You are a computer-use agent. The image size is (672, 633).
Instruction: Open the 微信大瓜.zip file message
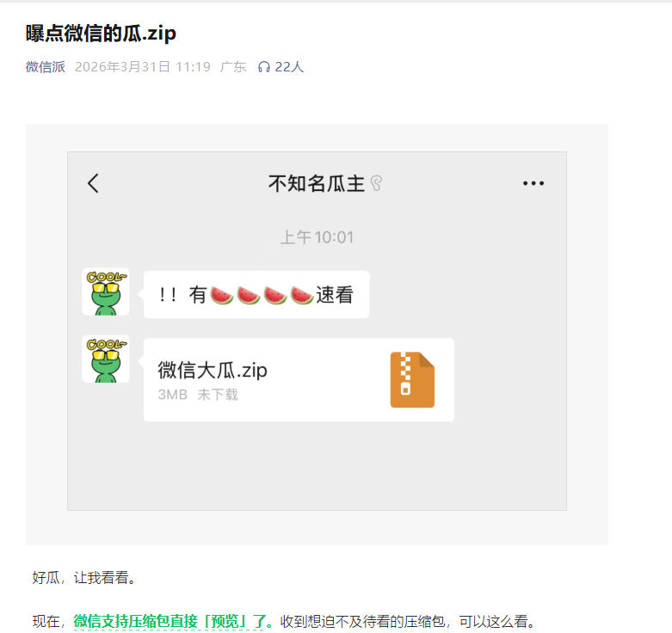tap(299, 380)
